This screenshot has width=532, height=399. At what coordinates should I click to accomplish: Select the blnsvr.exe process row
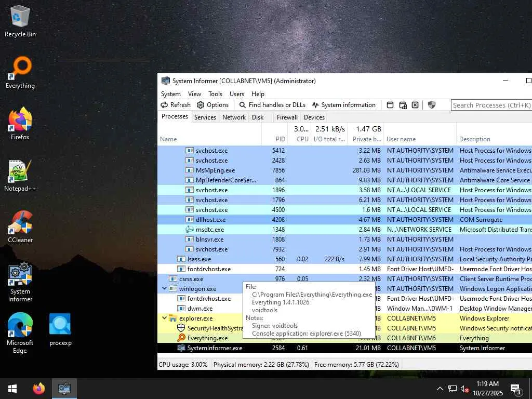click(x=345, y=239)
